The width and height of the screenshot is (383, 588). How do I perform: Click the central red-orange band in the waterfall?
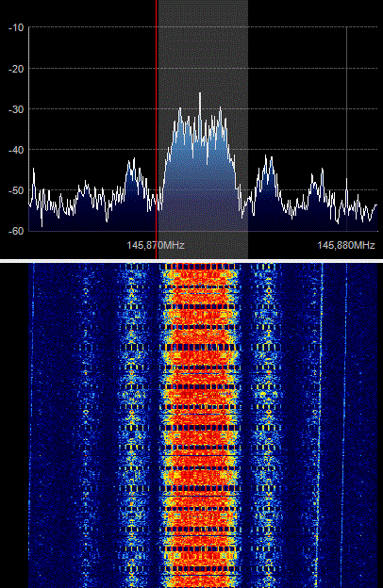201,425
